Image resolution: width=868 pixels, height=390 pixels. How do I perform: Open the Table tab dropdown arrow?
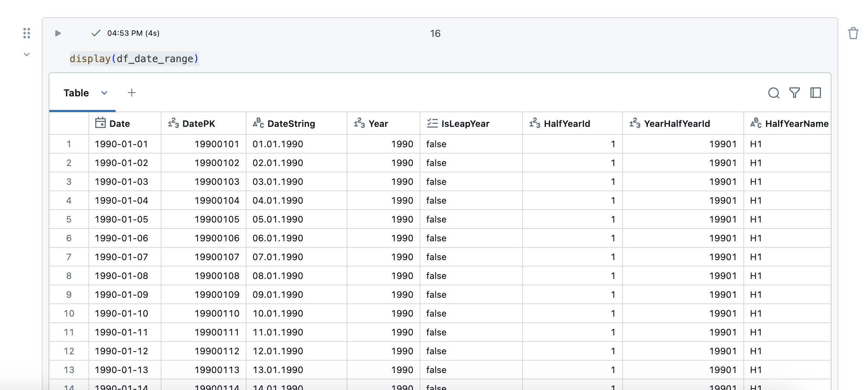pyautogui.click(x=104, y=93)
